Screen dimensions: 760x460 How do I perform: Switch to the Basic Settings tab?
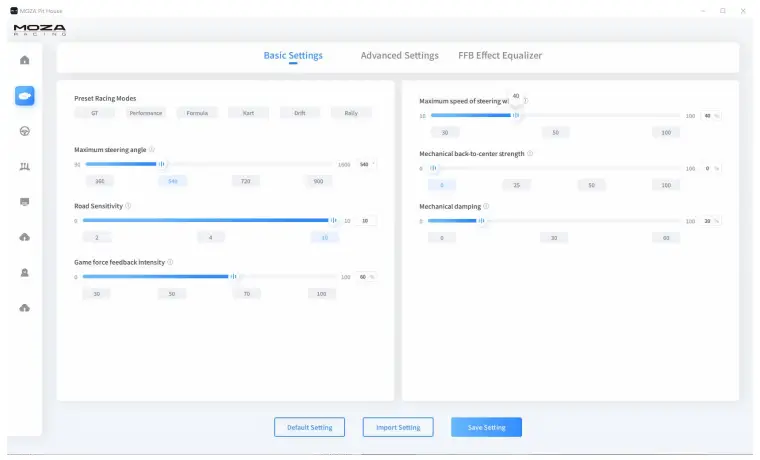tap(293, 55)
